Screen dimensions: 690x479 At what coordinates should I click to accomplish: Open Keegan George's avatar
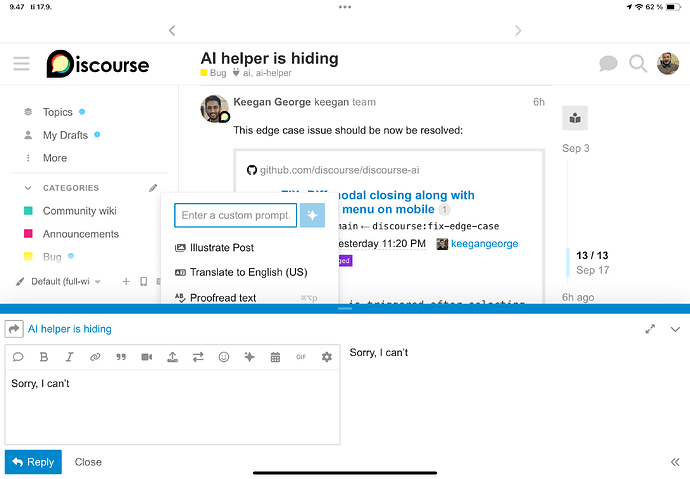(x=214, y=108)
